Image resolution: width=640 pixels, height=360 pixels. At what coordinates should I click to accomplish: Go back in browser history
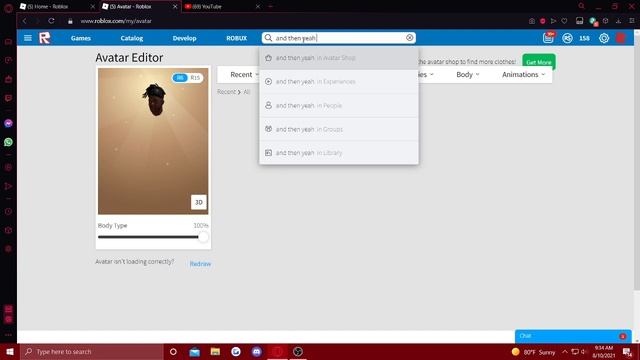pos(24,21)
